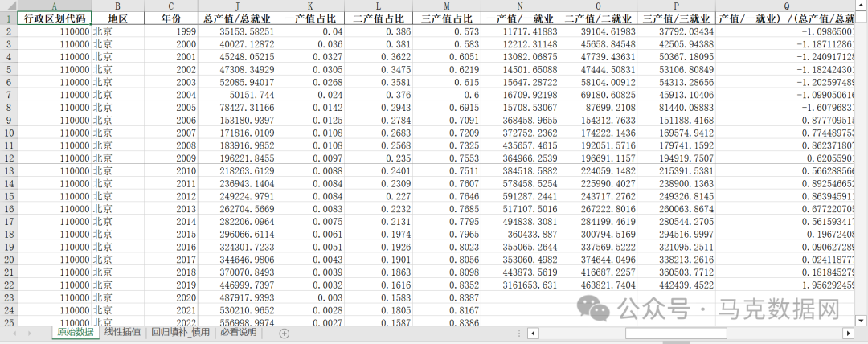Click the 一产值占比 header cell
This screenshot has width=868, height=344.
tap(310, 18)
